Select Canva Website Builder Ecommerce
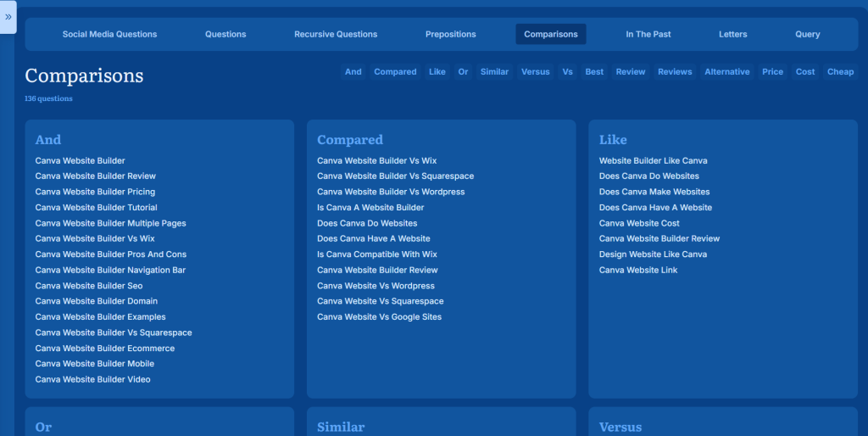The height and width of the screenshot is (436, 868). (105, 349)
